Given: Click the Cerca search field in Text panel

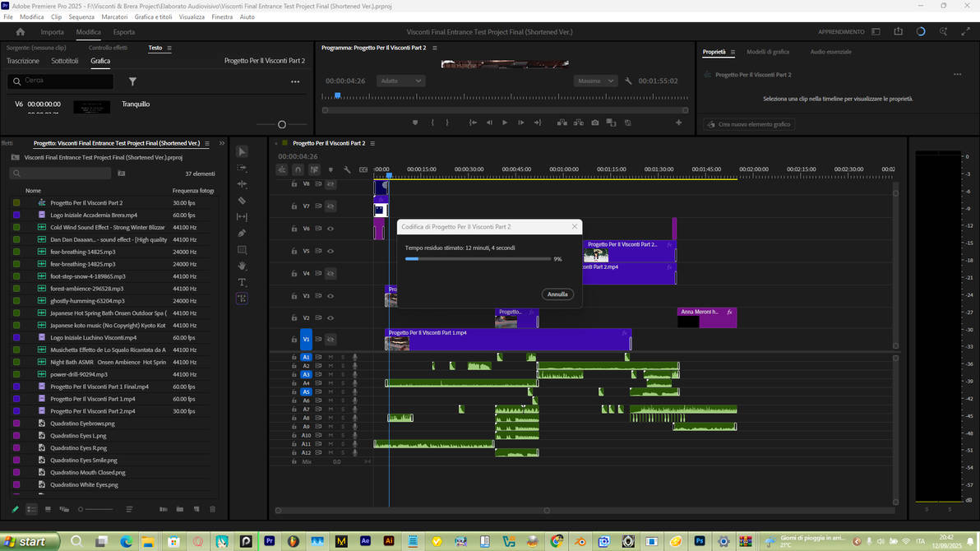Looking at the screenshot, I should tap(61, 81).
